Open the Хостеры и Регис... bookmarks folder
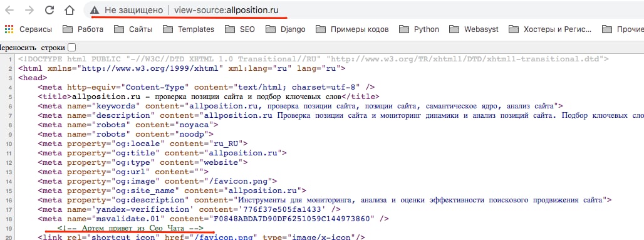This screenshot has height=240, width=644. pyautogui.click(x=551, y=29)
